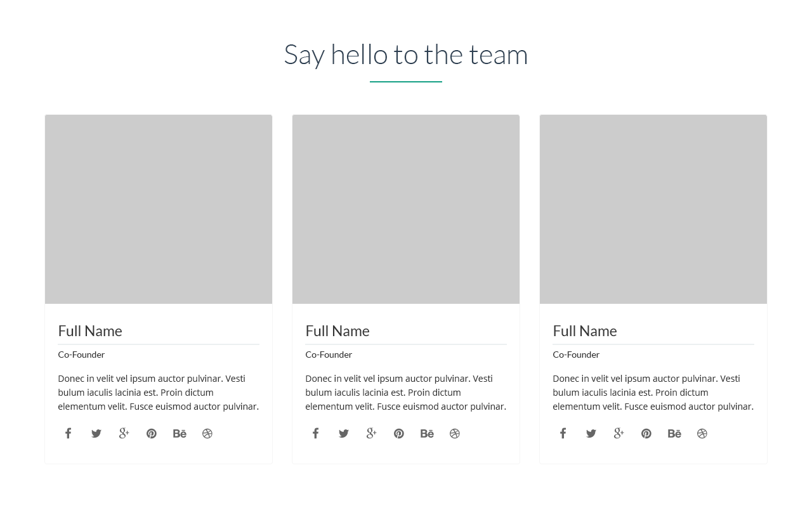Image resolution: width=812 pixels, height=515 pixels.
Task: Open Pinterest icon in the first team card
Action: coord(151,434)
